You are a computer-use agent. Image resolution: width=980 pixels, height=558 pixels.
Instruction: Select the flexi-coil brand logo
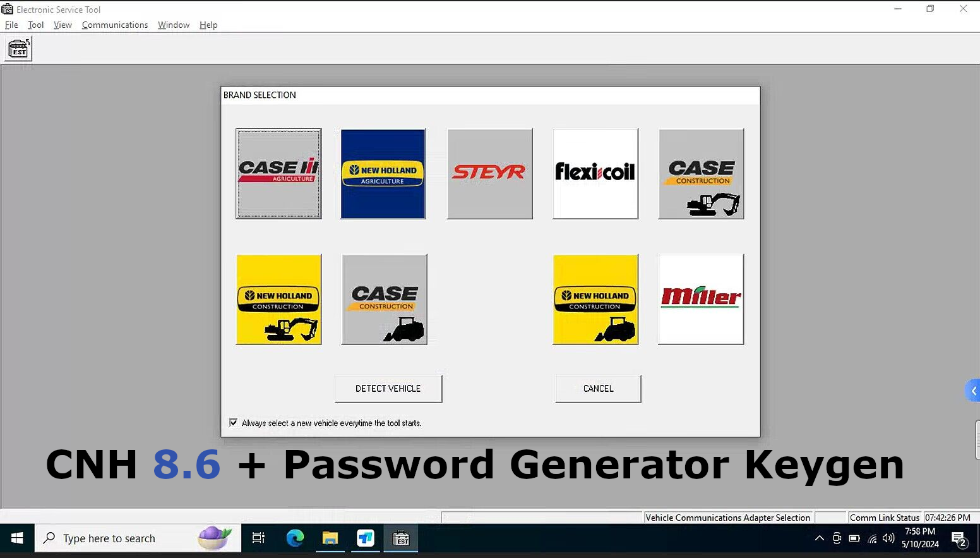(x=595, y=174)
